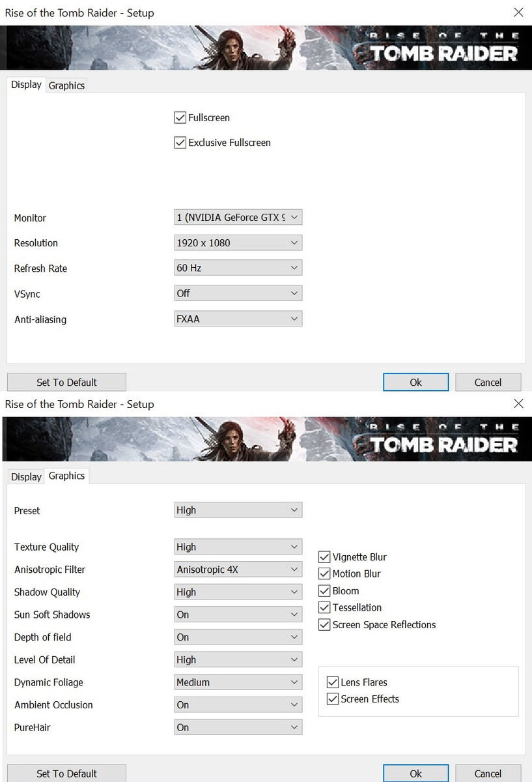532x782 pixels.
Task: Select the Graphics tab in lower window
Action: [67, 476]
